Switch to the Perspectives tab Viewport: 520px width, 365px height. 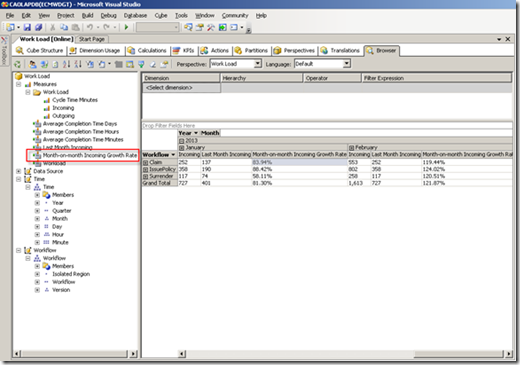click(295, 51)
